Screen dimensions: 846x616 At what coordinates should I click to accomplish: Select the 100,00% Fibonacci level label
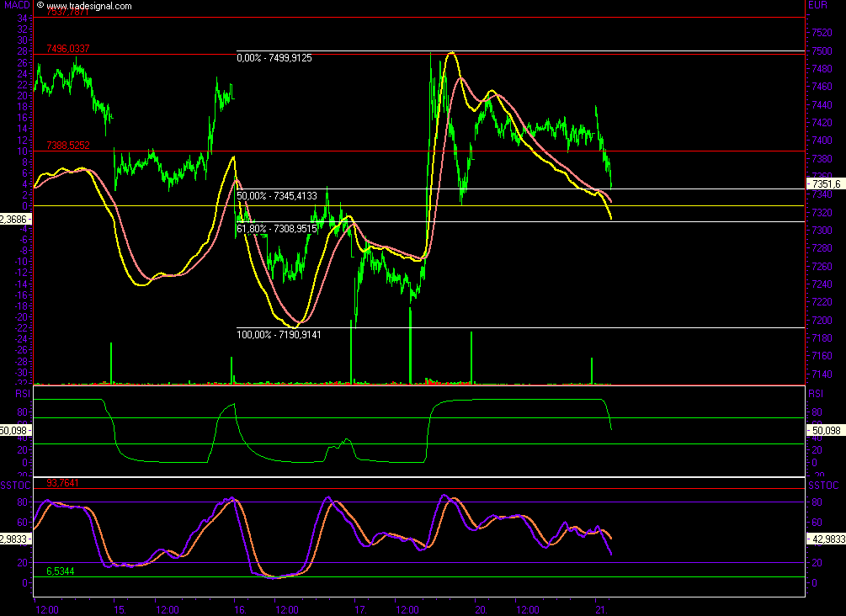279,335
